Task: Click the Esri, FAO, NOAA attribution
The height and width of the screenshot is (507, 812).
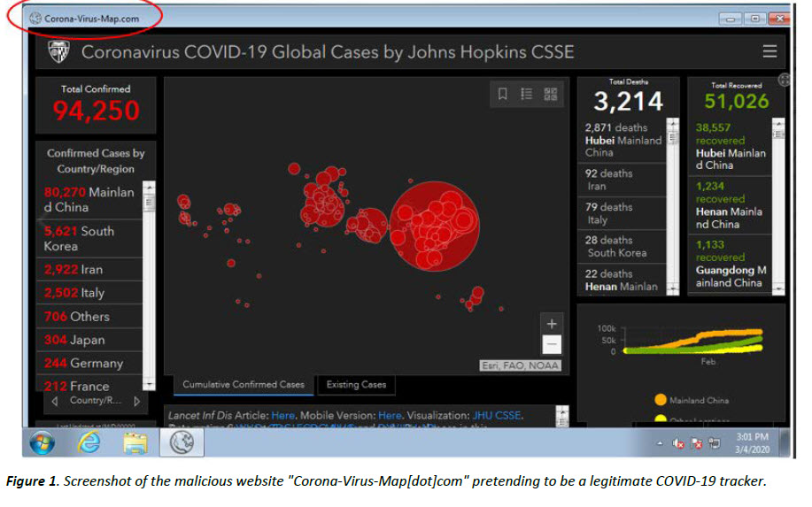Action: [x=521, y=365]
